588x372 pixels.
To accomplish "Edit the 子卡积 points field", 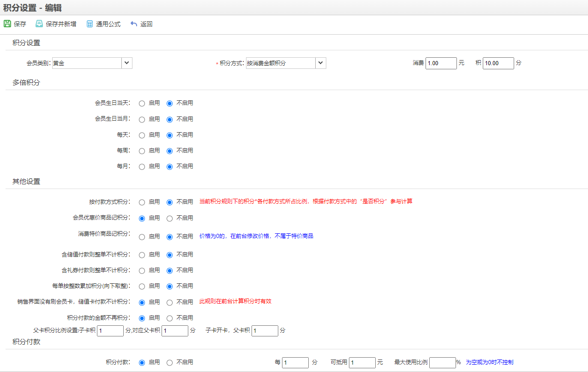I will (x=110, y=331).
